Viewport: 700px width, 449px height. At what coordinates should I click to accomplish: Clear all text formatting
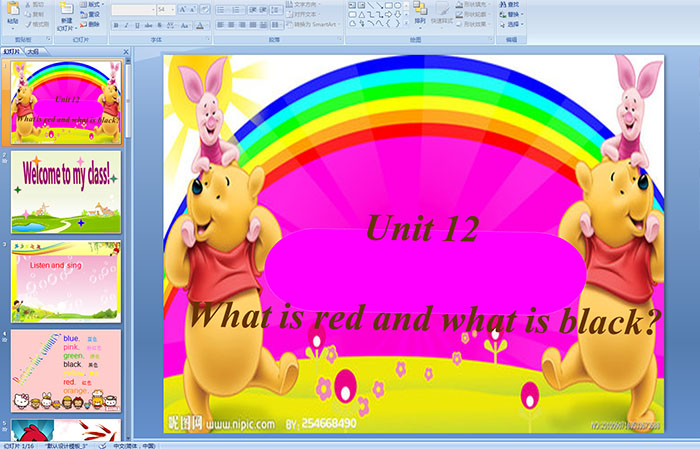205,9
